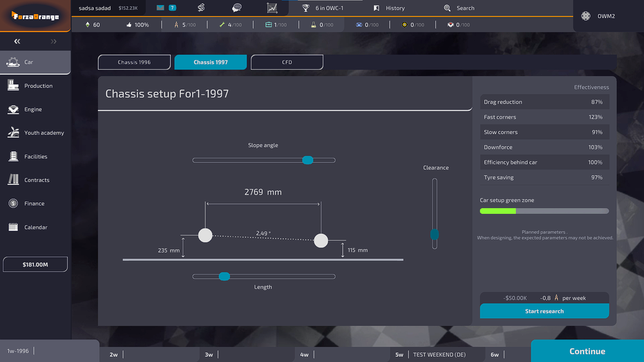Click the Finance coin icon
The width and height of the screenshot is (644, 362).
point(13,204)
